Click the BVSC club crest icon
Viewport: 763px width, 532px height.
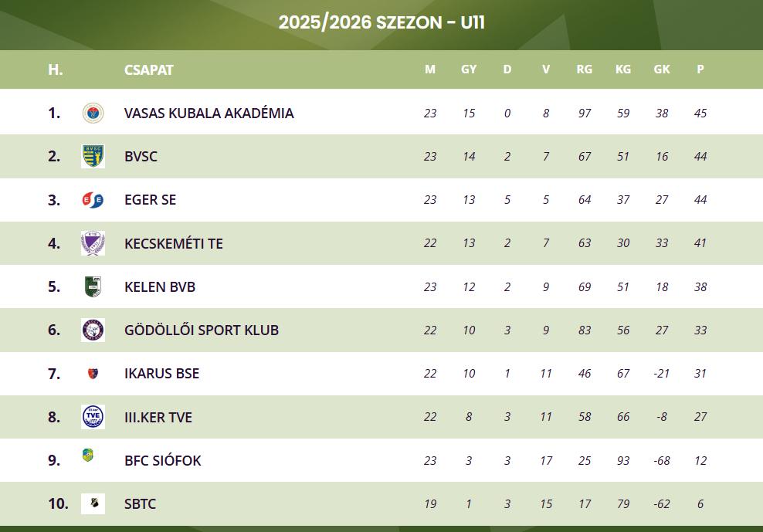[93, 157]
